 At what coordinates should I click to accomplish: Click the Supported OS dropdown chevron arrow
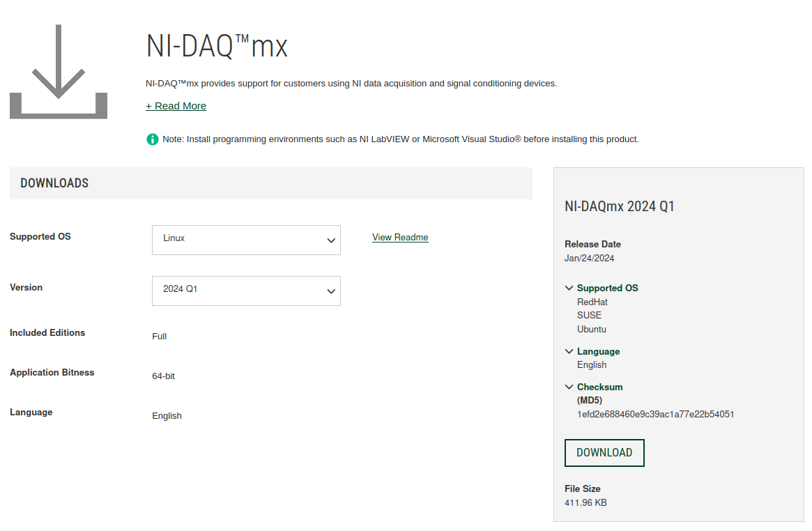[x=331, y=240]
